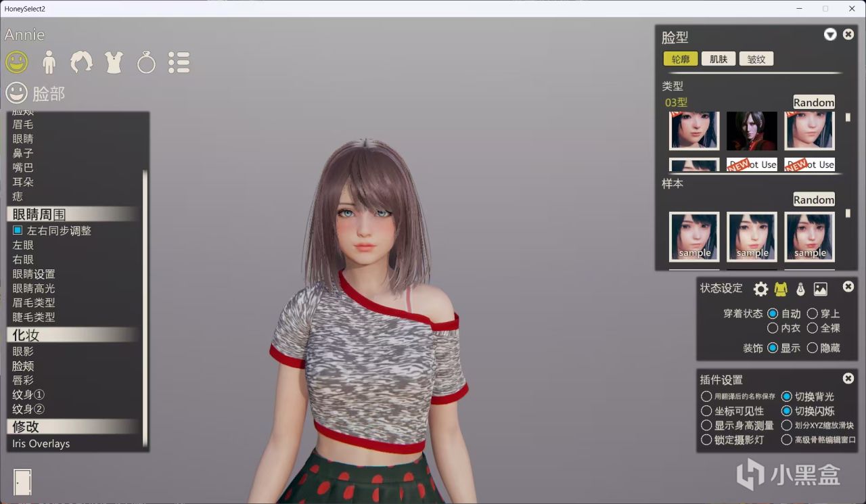Viewport: 866px width, 504px height.
Task: Disable 切换闪烁 option
Action: tap(787, 411)
